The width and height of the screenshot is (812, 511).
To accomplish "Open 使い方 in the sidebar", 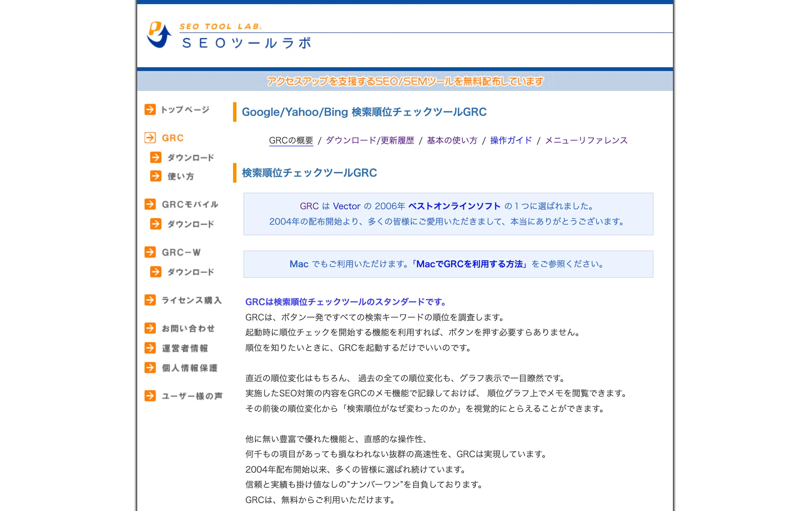I will click(x=181, y=176).
